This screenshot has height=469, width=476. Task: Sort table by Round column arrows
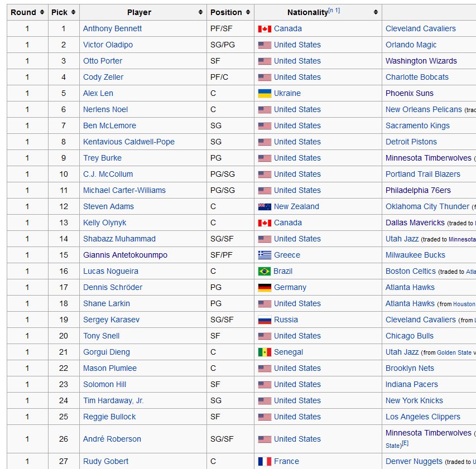pos(42,12)
